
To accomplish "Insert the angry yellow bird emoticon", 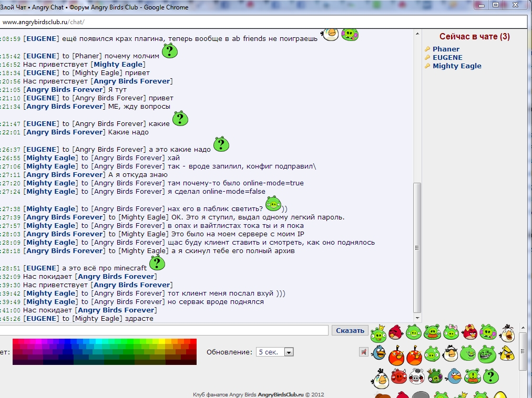I will [x=507, y=353].
